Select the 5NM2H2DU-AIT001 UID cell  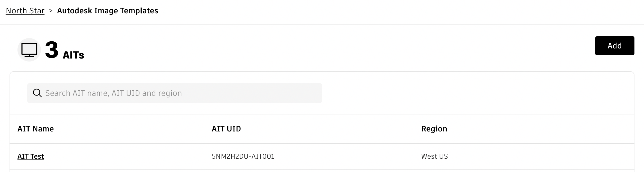coord(243,156)
